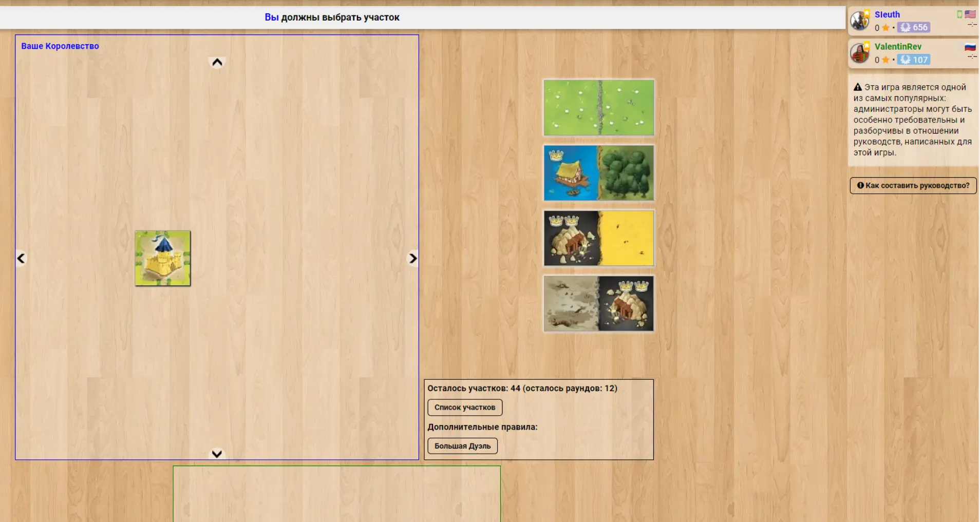Image resolution: width=980 pixels, height=522 pixels.
Task: Click Sleuth's 656 rating badge
Action: click(x=914, y=28)
